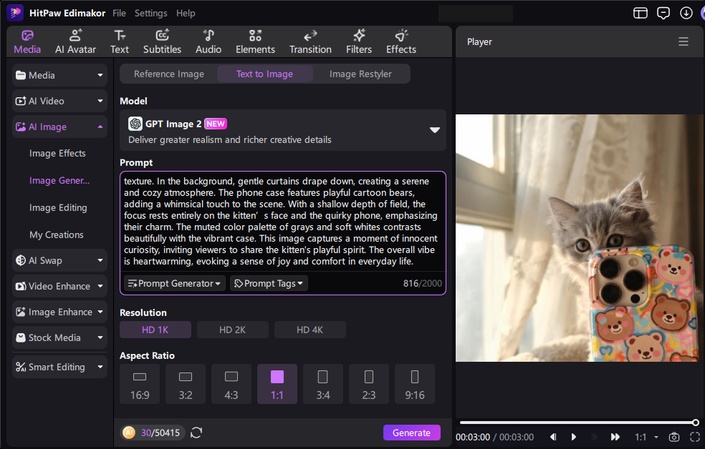Select HD 4K resolution

310,329
